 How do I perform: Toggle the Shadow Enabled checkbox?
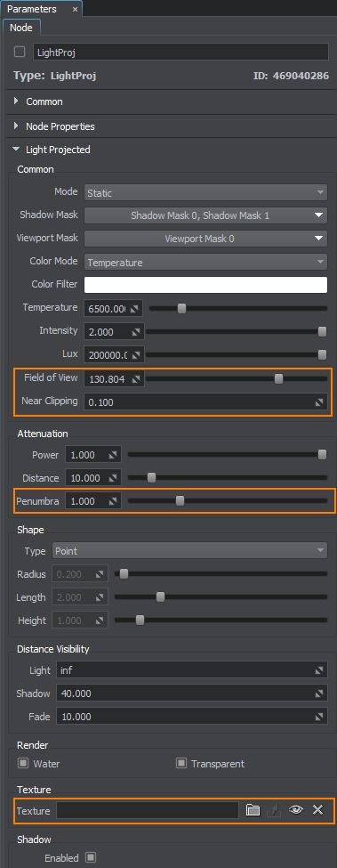tap(92, 857)
